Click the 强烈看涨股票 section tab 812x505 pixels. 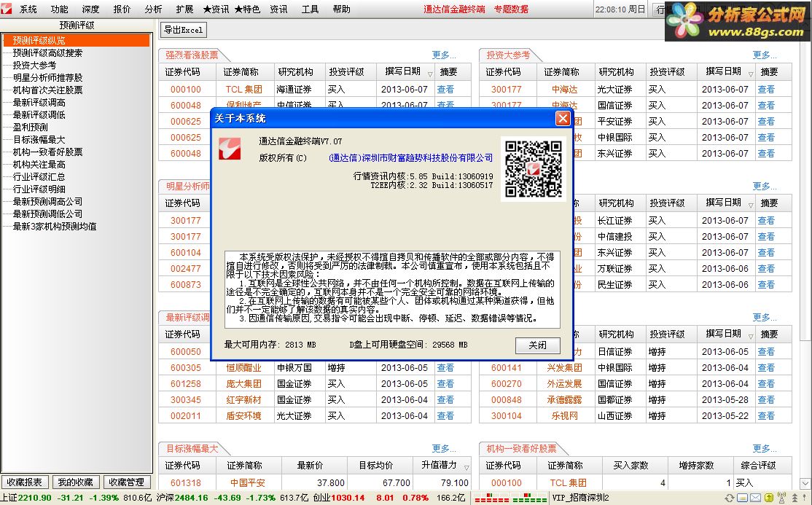click(x=192, y=55)
